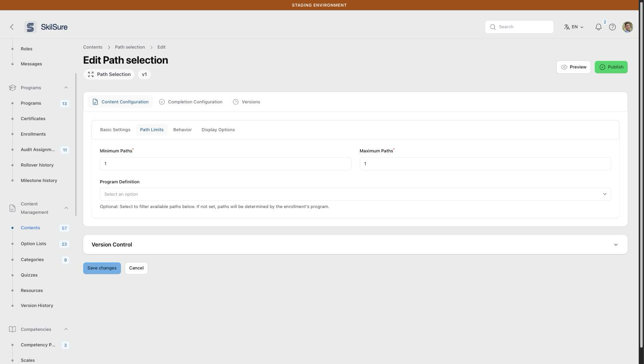Expand the Version Control section
Screen dimensions: 644x364
355,244
